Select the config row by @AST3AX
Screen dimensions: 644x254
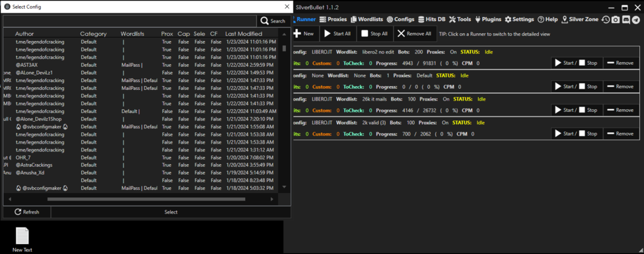coord(141,65)
